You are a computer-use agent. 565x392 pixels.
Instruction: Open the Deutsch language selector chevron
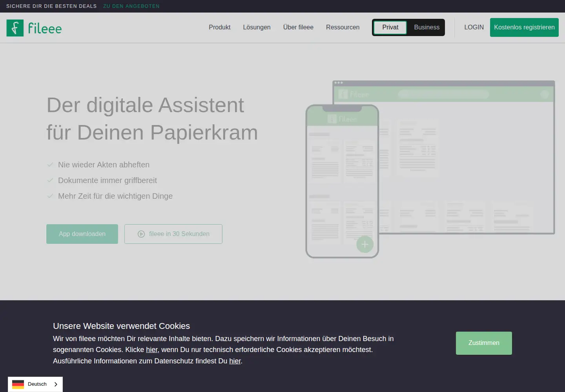[56, 384]
